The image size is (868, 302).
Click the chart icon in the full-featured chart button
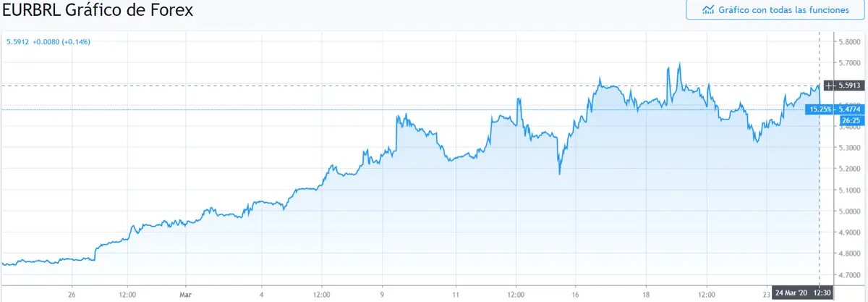pyautogui.click(x=708, y=10)
